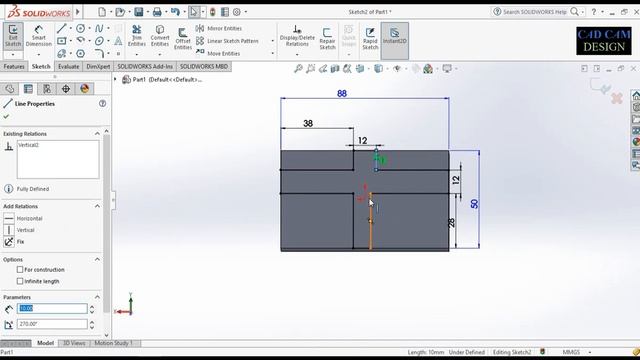Click the New document icon
Image resolution: width=640 pixels, height=360 pixels.
[102, 12]
